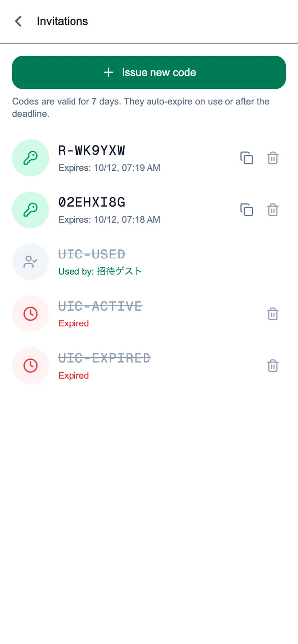Click the clock icon beside UIC-EXPIRED
The width and height of the screenshot is (298, 644).
(x=30, y=366)
